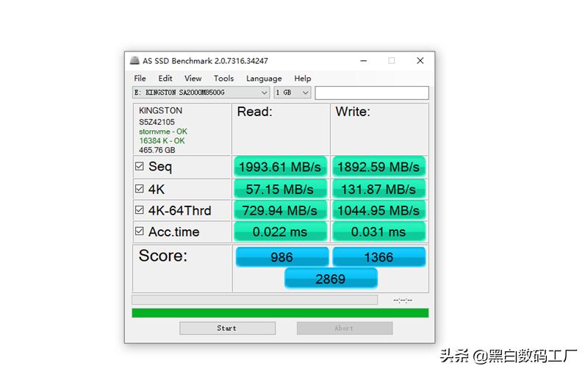This screenshot has width=588, height=374.
Task: Expand the KINGSTON SA2000M8500G drive dropdown
Action: (x=201, y=93)
